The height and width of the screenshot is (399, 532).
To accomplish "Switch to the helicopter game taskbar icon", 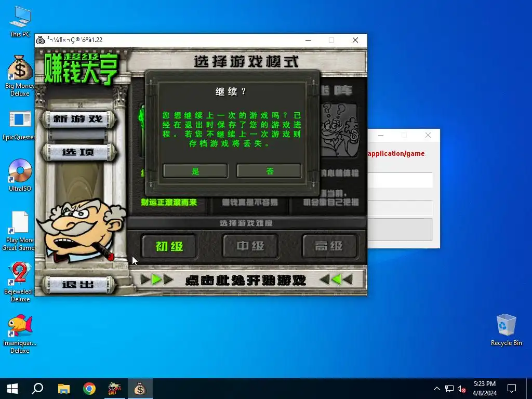I will (x=115, y=389).
